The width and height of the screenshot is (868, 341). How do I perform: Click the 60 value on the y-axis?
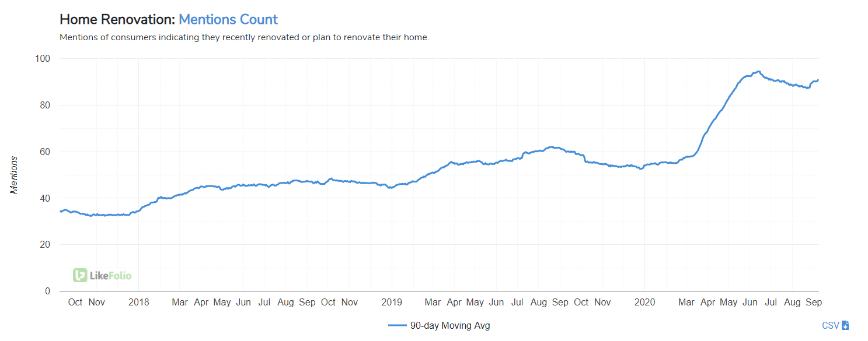[45, 152]
